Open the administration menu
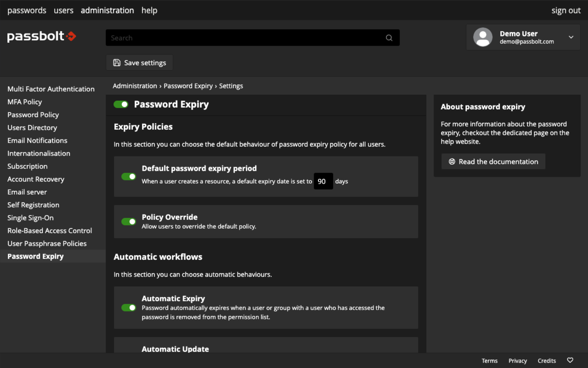The width and height of the screenshot is (588, 368). pos(107,10)
